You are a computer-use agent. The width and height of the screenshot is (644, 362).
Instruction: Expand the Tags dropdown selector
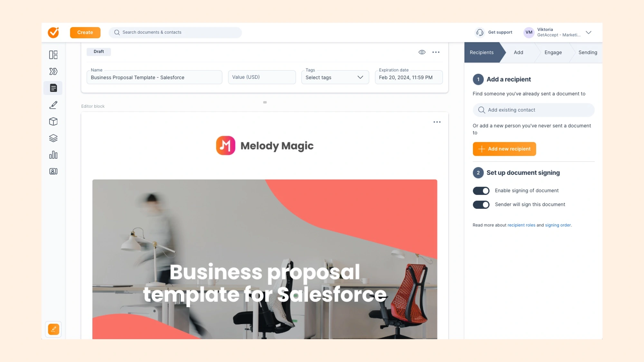pyautogui.click(x=360, y=77)
